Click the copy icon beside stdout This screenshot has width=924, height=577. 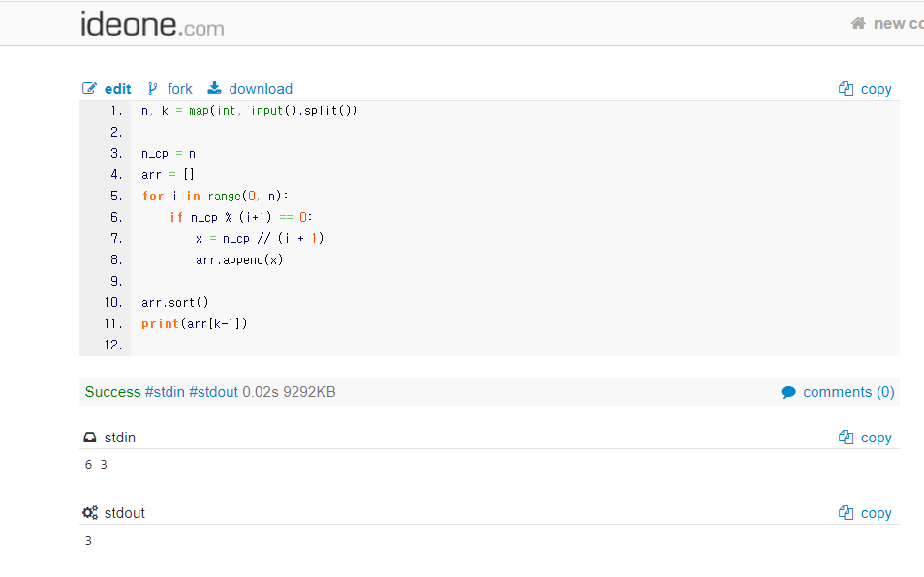click(846, 513)
